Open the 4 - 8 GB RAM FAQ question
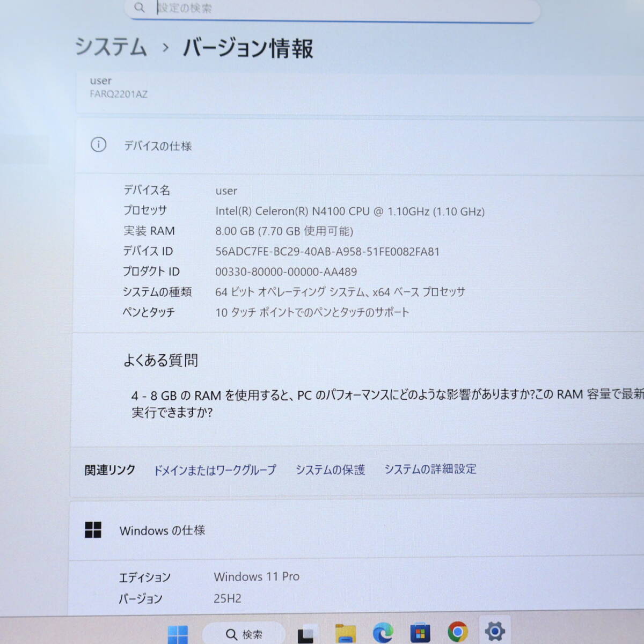This screenshot has height=644, width=644. tap(387, 404)
